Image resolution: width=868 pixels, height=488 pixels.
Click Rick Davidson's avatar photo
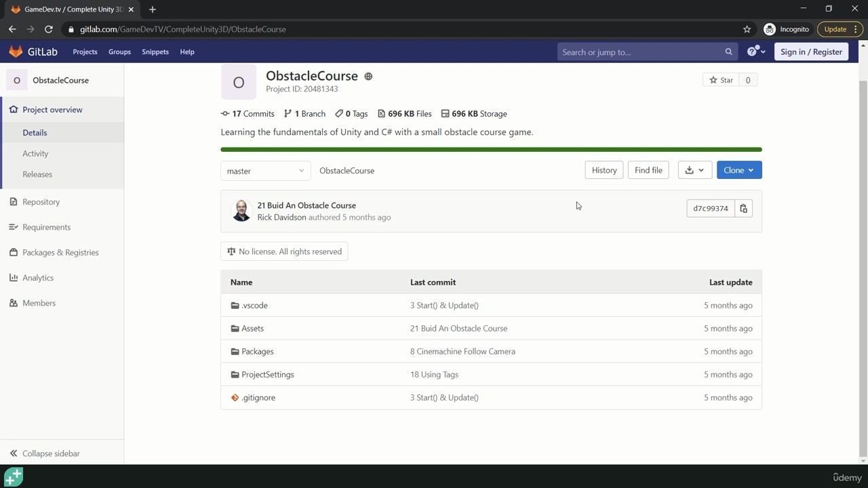(x=241, y=211)
